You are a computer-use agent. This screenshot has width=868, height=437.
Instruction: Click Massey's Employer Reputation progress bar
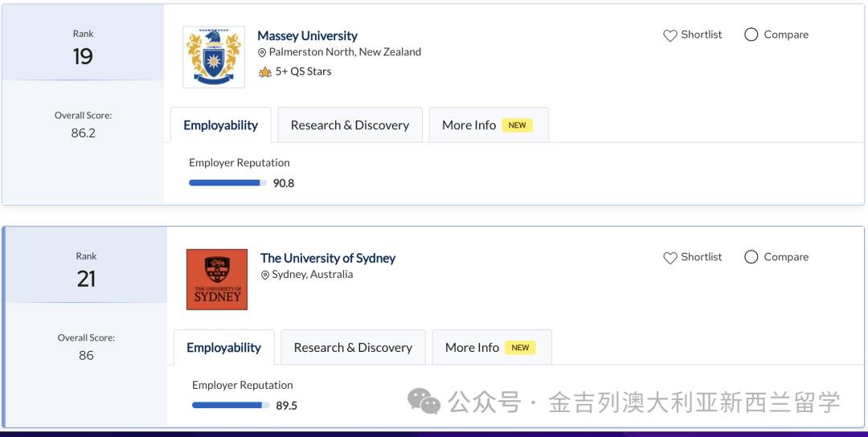[227, 183]
